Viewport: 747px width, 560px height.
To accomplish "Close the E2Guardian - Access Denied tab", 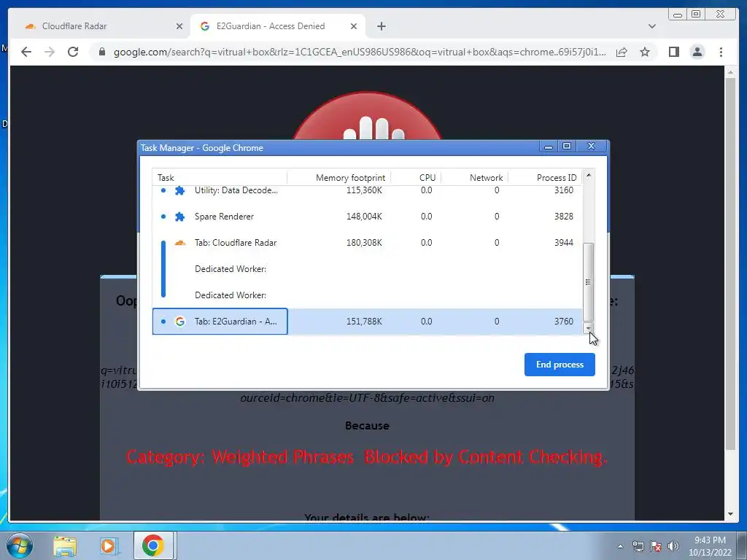I will [354, 26].
